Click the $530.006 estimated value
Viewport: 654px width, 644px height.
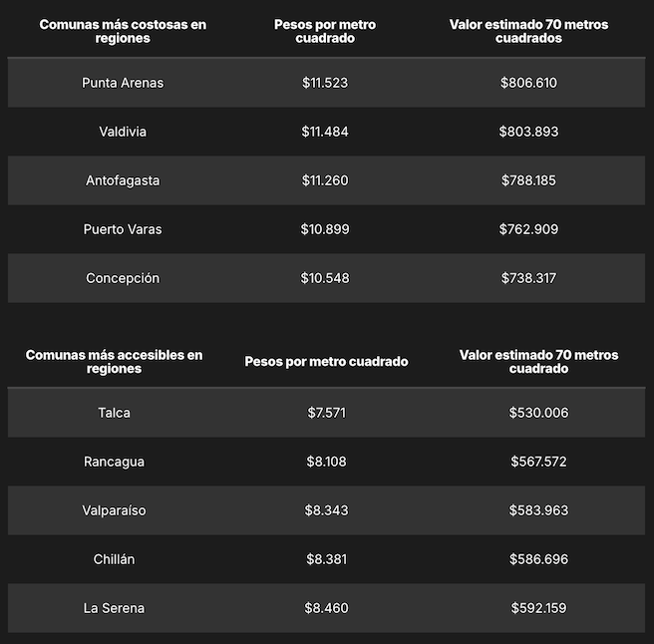tap(538, 413)
